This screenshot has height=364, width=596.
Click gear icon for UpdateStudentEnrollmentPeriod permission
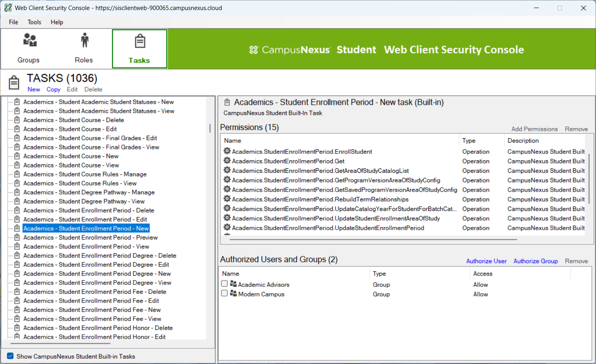coord(227,227)
